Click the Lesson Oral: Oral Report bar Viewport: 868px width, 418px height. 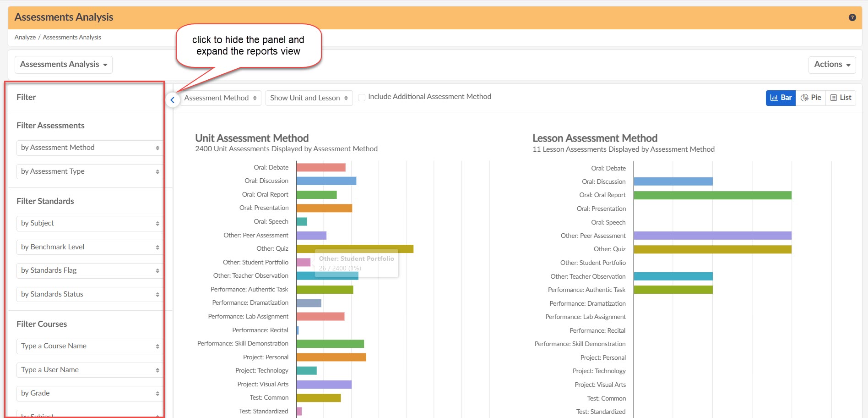[x=713, y=195]
